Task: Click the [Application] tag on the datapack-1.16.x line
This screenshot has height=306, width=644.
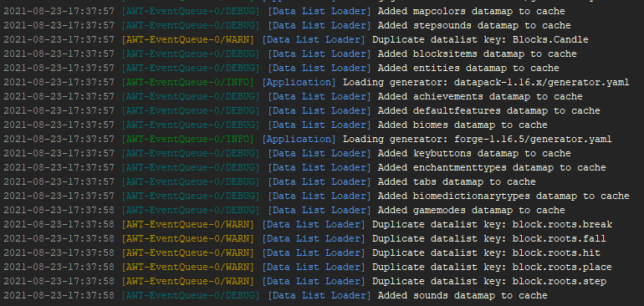Action: pyautogui.click(x=299, y=82)
